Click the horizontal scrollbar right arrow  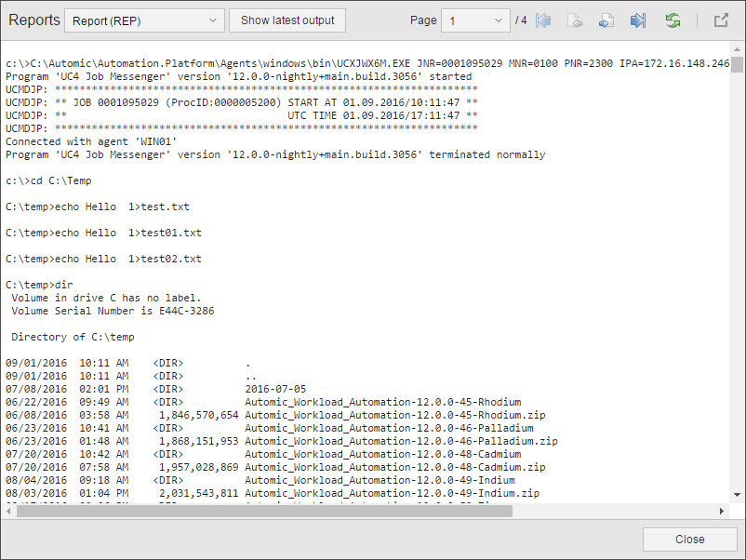coord(721,511)
